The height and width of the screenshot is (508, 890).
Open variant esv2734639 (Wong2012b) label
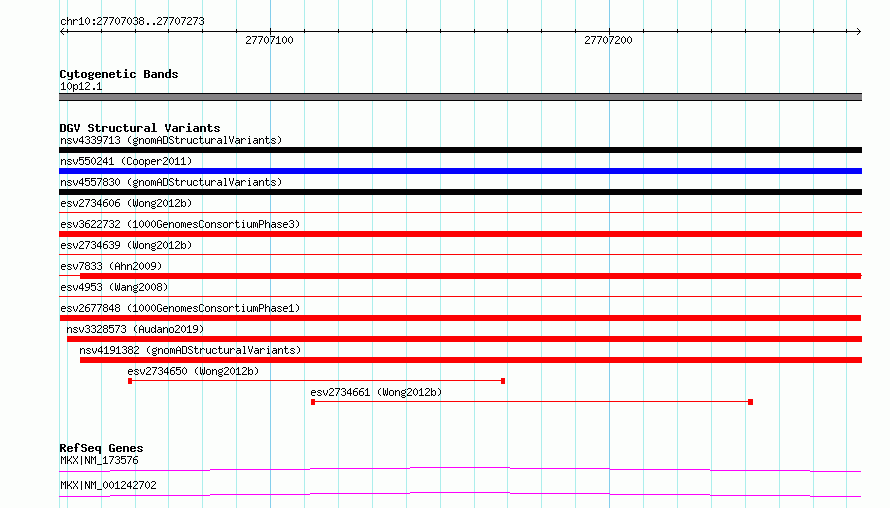point(126,245)
